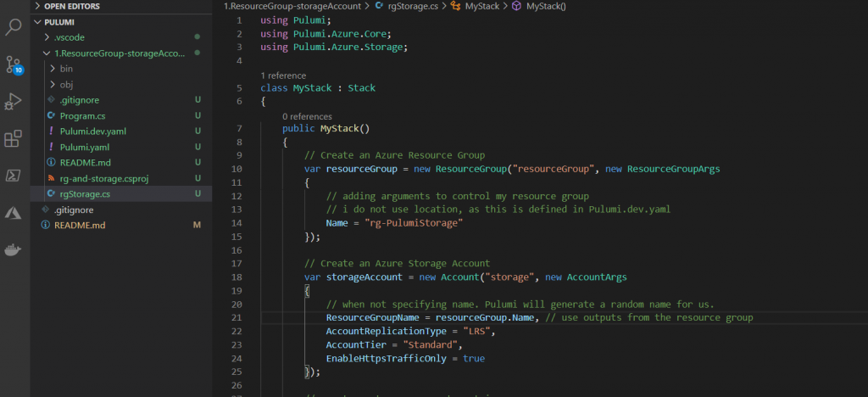Click breadcrumb MyStack class
This screenshot has height=397, width=868.
coord(481,6)
